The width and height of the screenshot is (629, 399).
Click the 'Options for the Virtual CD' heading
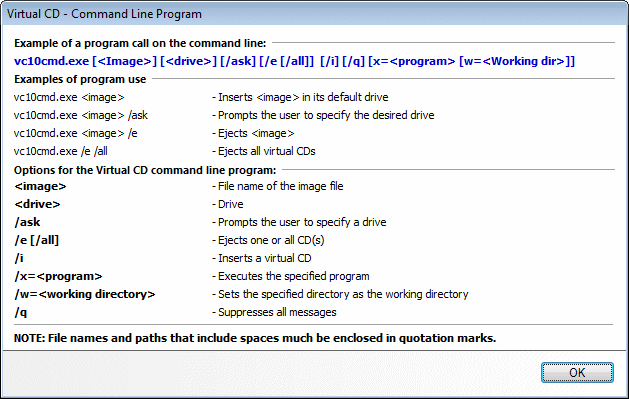point(145,170)
